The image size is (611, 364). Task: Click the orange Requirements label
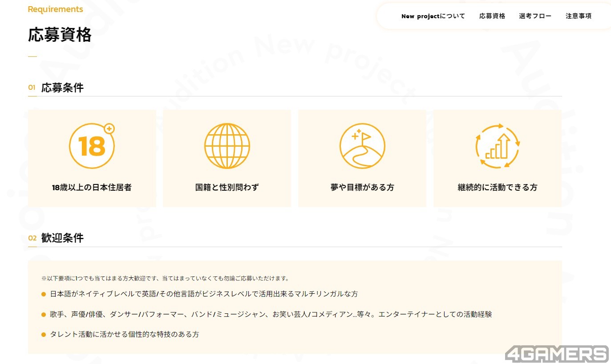[55, 9]
